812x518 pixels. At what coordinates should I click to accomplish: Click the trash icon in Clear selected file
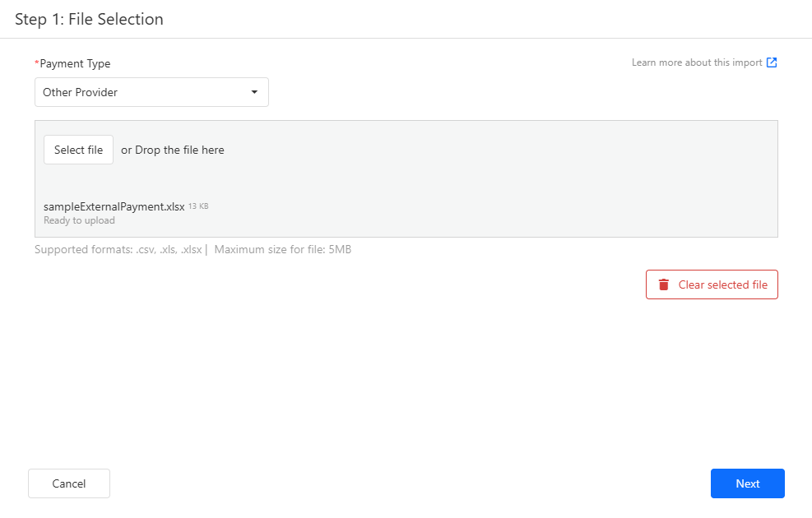tap(664, 284)
